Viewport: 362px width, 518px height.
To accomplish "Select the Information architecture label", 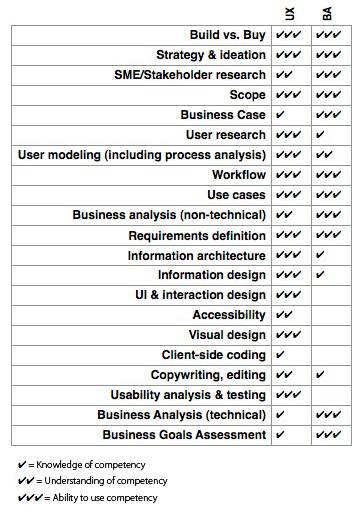I will pyautogui.click(x=197, y=256).
